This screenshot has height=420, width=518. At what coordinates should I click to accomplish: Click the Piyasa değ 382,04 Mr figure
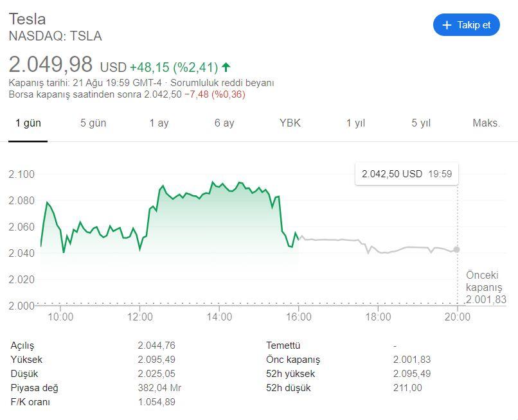pos(162,387)
